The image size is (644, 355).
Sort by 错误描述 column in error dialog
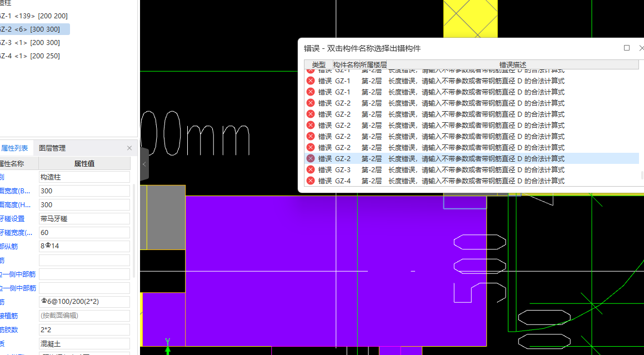click(512, 64)
